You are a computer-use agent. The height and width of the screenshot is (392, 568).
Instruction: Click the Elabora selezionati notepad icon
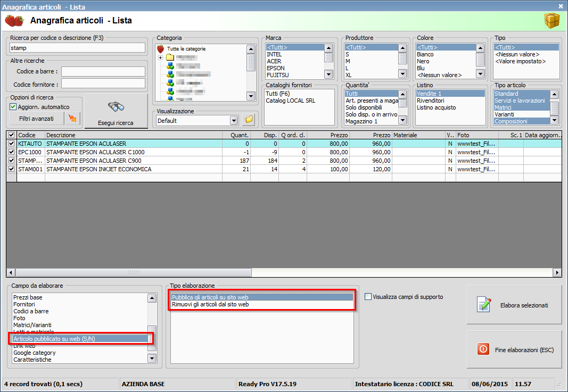point(484,304)
